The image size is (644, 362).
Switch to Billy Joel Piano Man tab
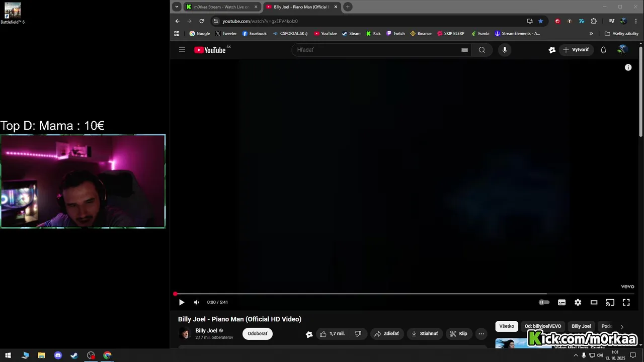[x=301, y=7]
